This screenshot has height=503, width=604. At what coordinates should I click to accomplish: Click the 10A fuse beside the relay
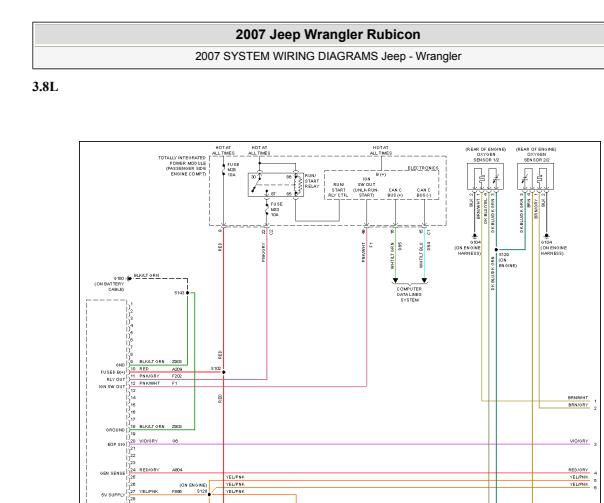(267, 210)
